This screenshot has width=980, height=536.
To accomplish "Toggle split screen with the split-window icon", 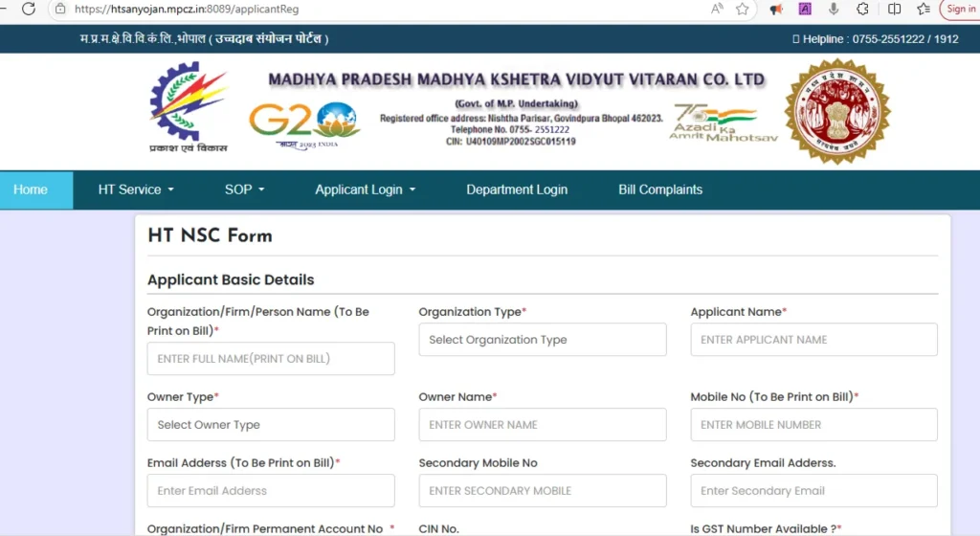I will click(x=895, y=9).
